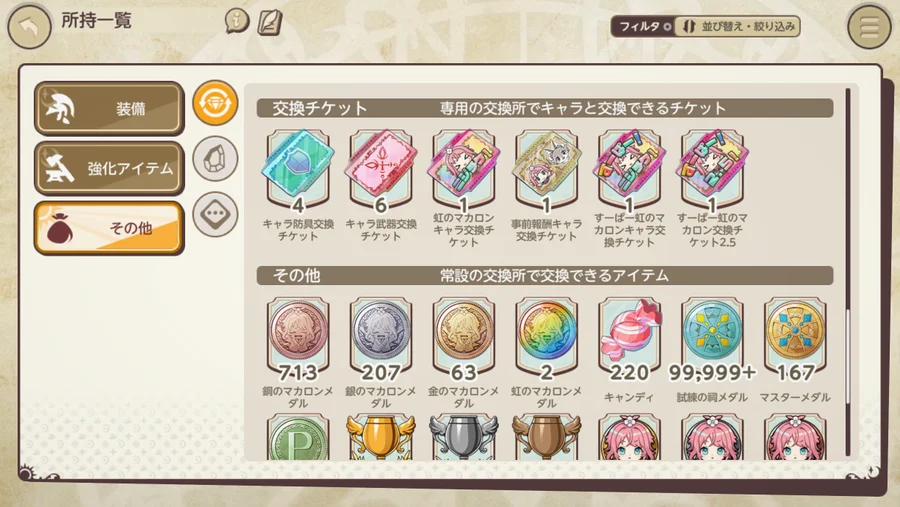Select the キャラ武器交換チケット item

[x=381, y=184]
